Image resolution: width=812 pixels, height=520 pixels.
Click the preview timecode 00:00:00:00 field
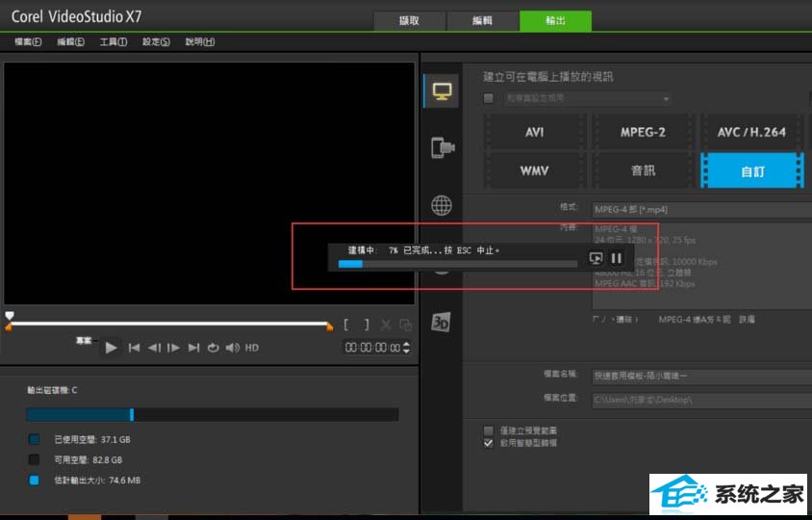[x=373, y=348]
